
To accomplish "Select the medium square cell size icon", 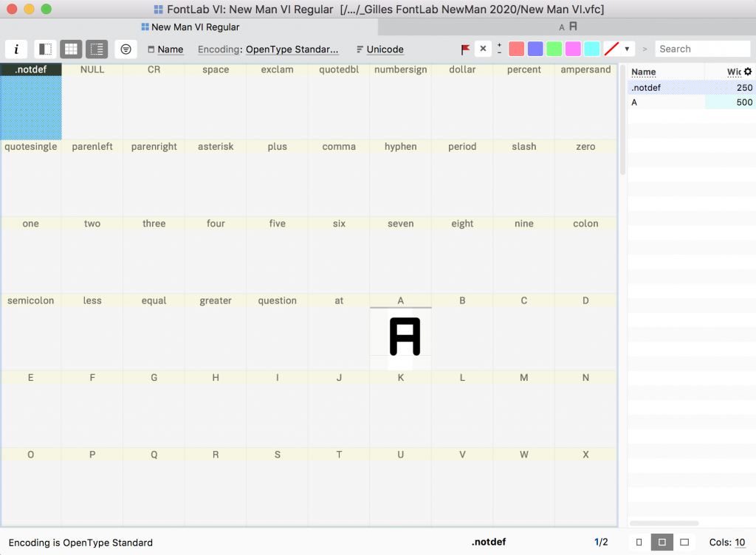I will 661,542.
